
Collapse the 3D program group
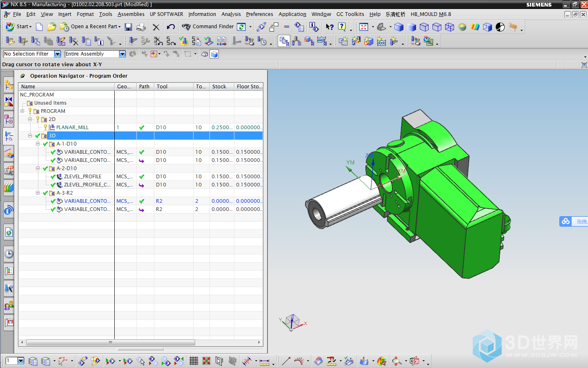(x=30, y=135)
